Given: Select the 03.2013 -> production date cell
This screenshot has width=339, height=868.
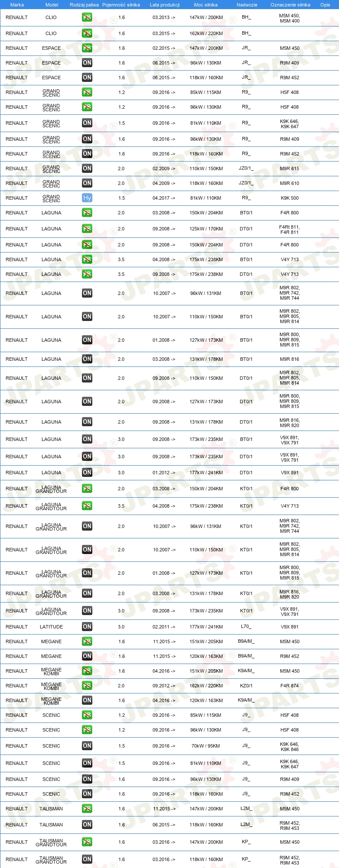Looking at the screenshot, I should coord(164,18).
